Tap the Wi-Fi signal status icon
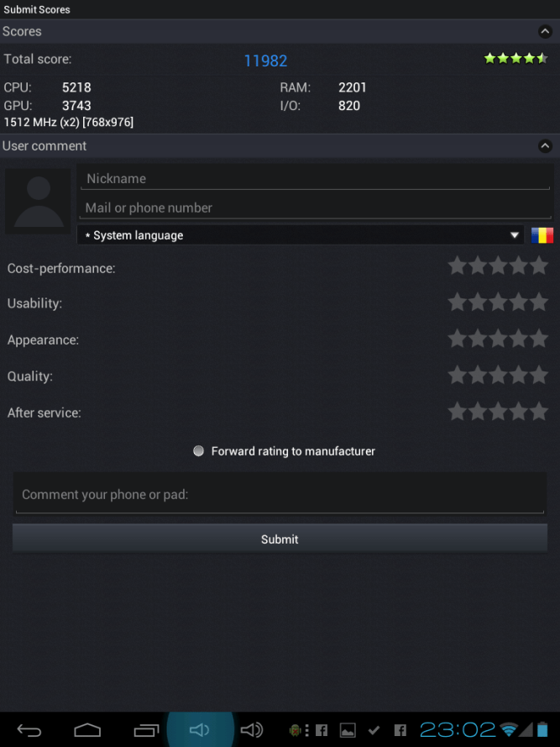This screenshot has height=747, width=560. click(509, 729)
